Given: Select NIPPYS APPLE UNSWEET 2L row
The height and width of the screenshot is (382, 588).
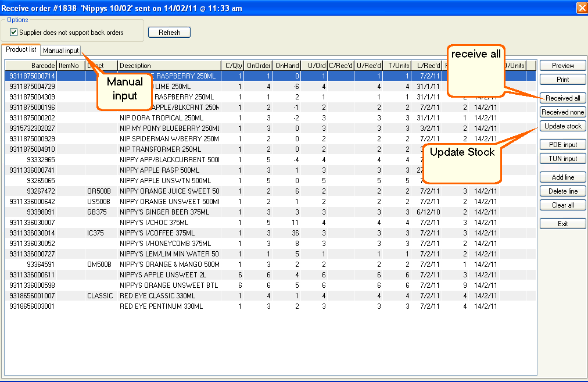Looking at the screenshot, I should click(x=270, y=275).
